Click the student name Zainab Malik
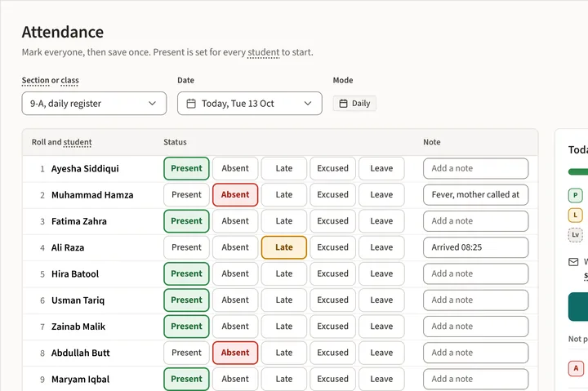Screen dimensions: 588x391 click(78, 327)
